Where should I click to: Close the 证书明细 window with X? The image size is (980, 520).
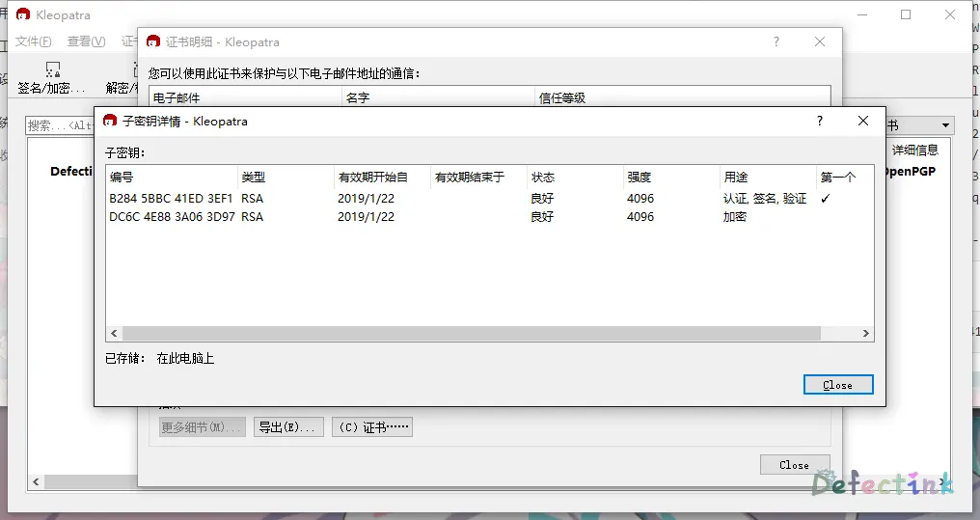(x=820, y=41)
